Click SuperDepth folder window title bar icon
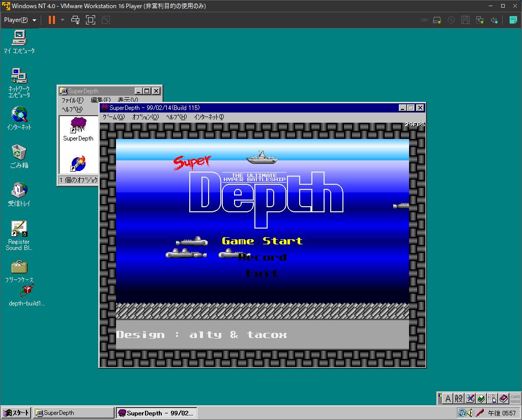The image size is (522, 420). click(x=63, y=91)
